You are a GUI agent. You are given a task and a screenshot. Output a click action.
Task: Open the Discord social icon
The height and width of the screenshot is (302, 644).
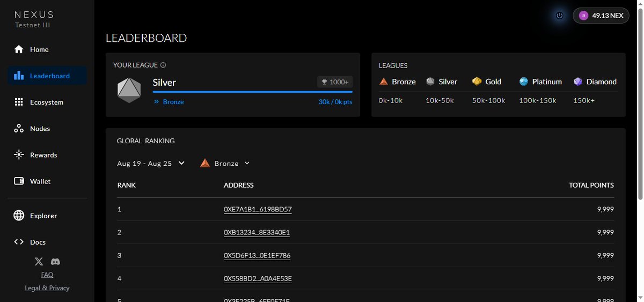point(55,262)
